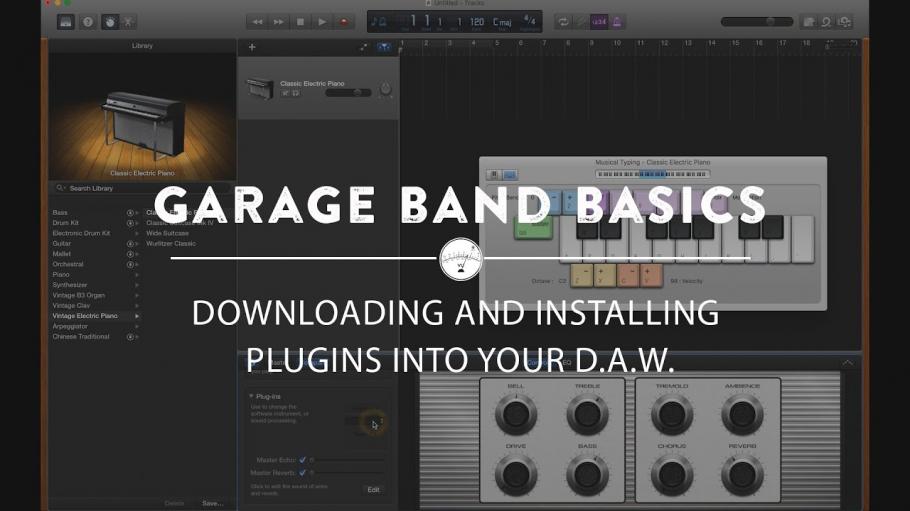Start playback with the Play button

pyautogui.click(x=322, y=22)
